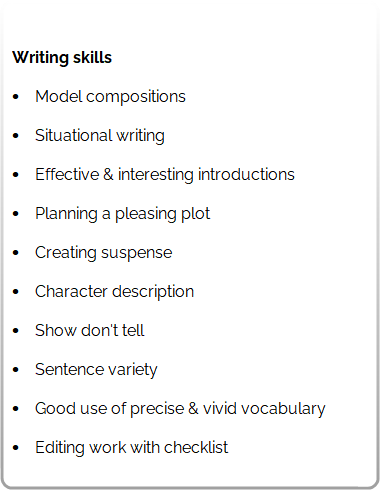Click the bullet next to Character description

click(16, 292)
